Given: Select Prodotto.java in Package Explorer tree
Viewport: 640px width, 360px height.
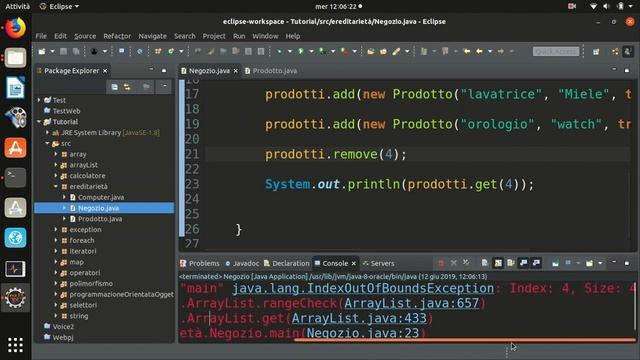Looking at the screenshot, I should (100, 219).
